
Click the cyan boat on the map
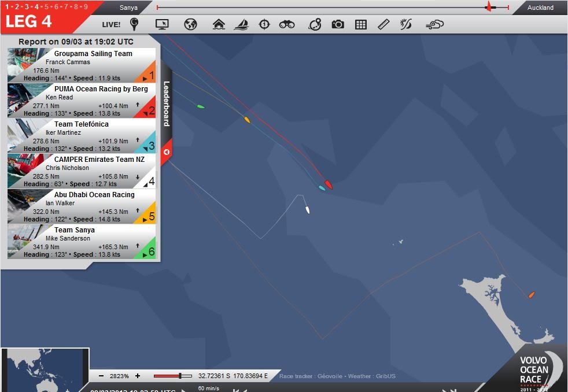point(322,188)
